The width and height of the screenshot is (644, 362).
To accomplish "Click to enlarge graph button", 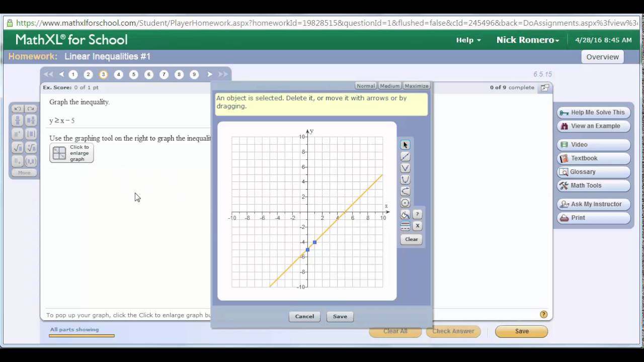I will click(x=71, y=153).
